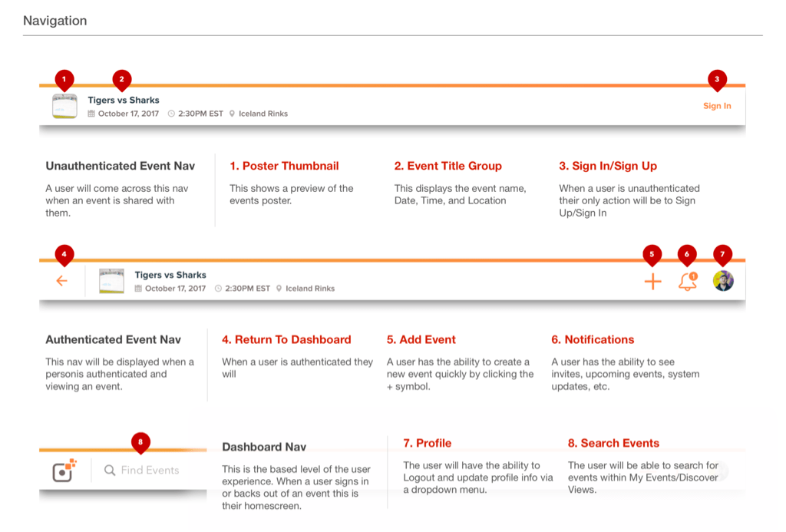Click the location pin icon in the Sign In nav bar
The height and width of the screenshot is (532, 786).
coord(232,114)
